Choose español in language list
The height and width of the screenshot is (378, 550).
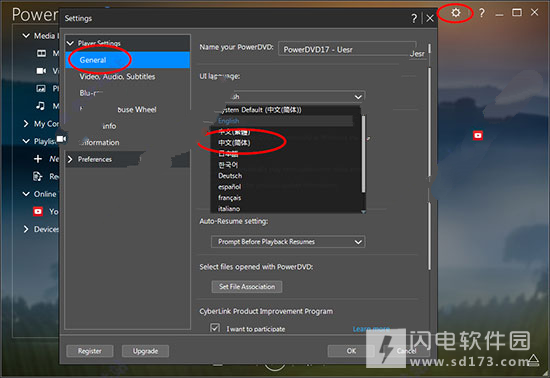point(229,187)
